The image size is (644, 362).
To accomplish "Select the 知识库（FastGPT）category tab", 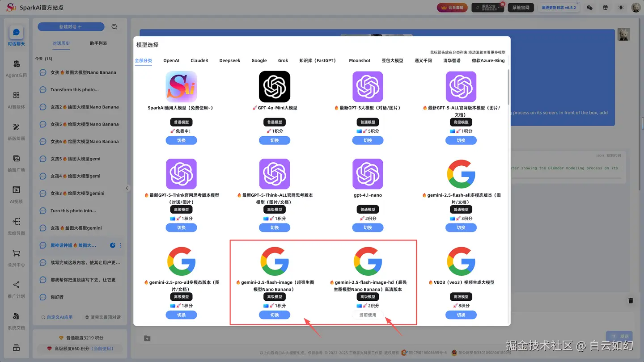I will click(x=318, y=61).
